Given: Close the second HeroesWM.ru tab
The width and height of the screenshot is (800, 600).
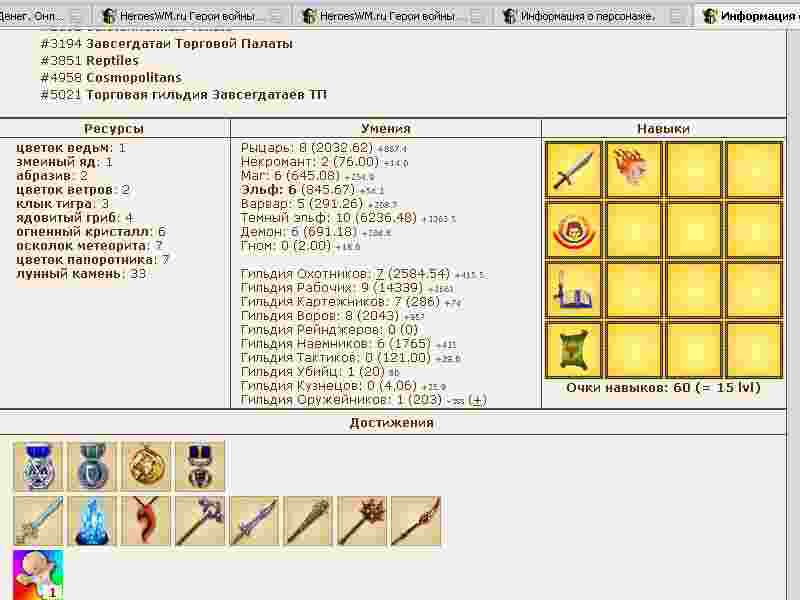Looking at the screenshot, I should [479, 17].
